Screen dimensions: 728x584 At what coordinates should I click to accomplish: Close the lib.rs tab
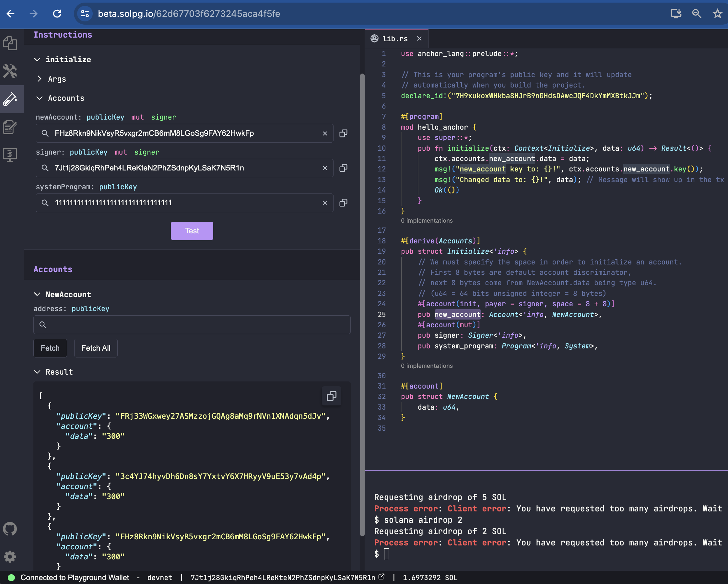(x=419, y=39)
